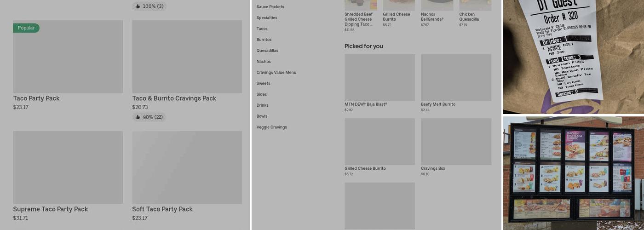This screenshot has height=230, width=644.
Task: Click the Cravings Box name
Action: [433, 169]
